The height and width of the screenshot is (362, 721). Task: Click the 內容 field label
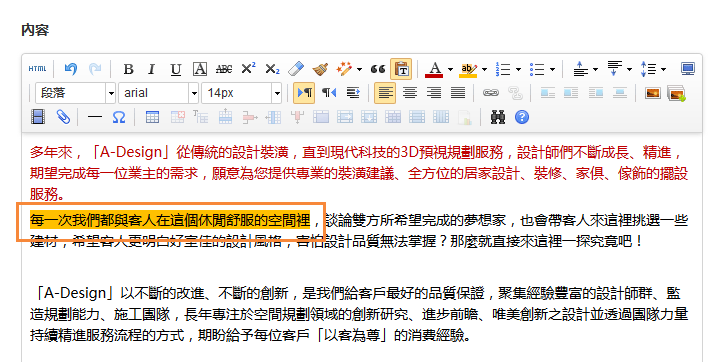35,30
